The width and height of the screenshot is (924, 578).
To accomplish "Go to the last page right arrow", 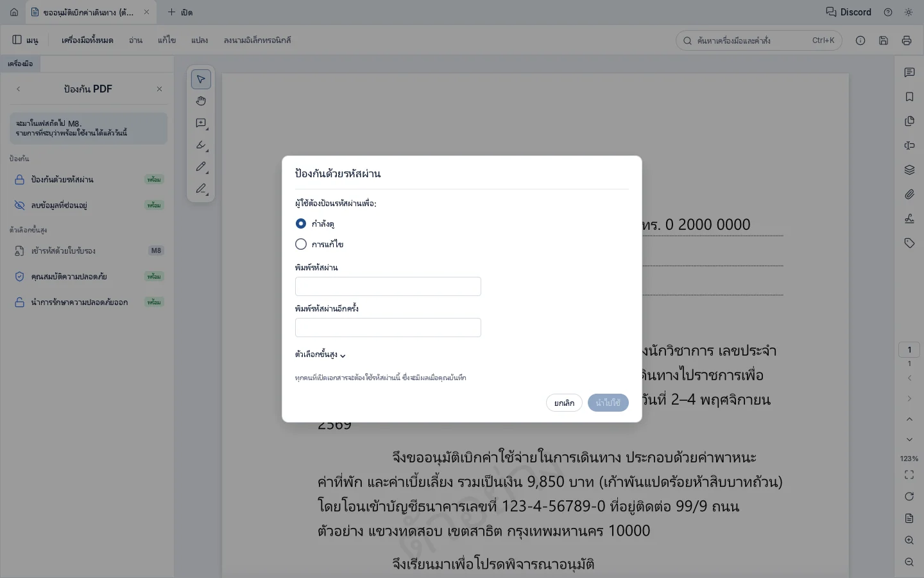I will 909,399.
